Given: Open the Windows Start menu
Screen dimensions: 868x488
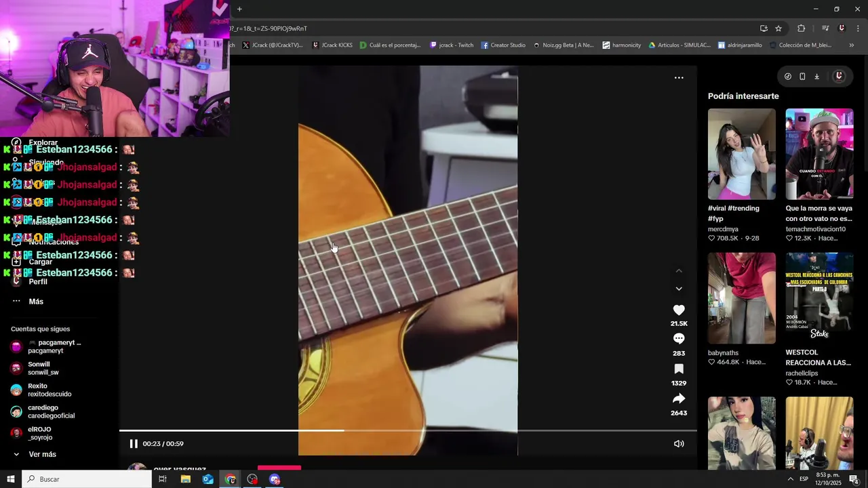Looking at the screenshot, I should click(x=11, y=479).
